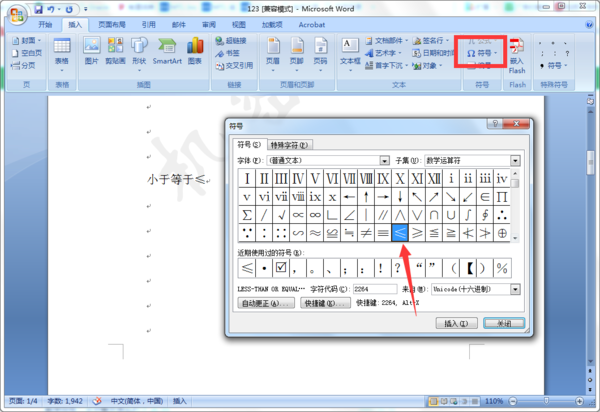Click the zoom in plus button
Image resolution: width=600 pixels, height=412 pixels.
tap(579, 401)
